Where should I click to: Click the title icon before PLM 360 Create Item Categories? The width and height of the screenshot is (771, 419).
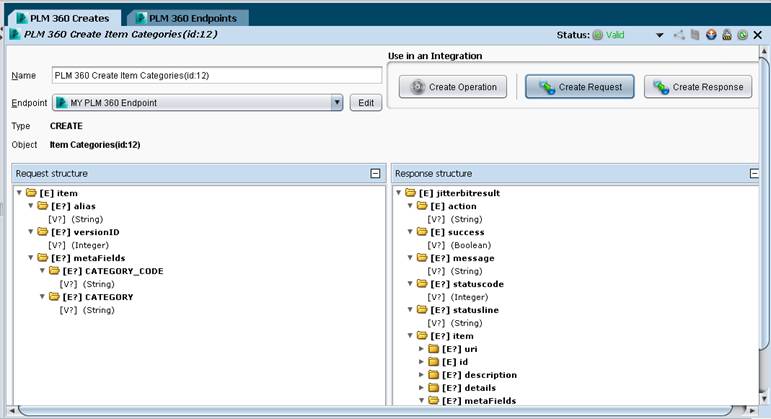pyautogui.click(x=15, y=34)
